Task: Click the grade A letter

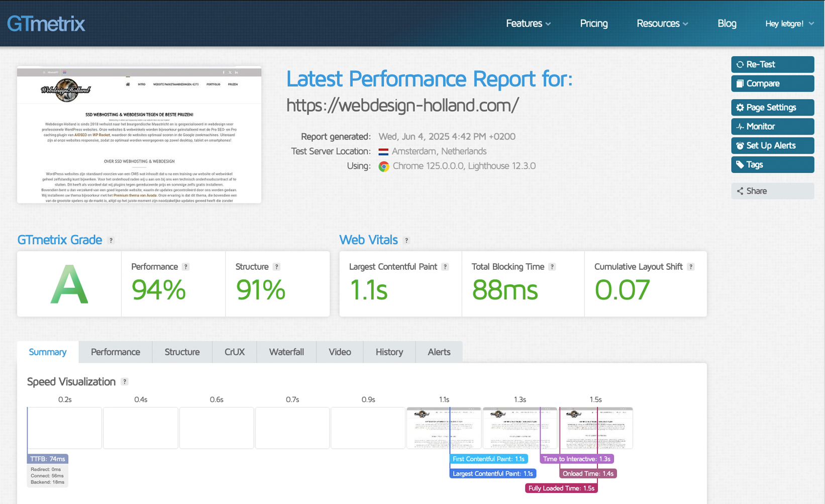Action: pos(69,284)
